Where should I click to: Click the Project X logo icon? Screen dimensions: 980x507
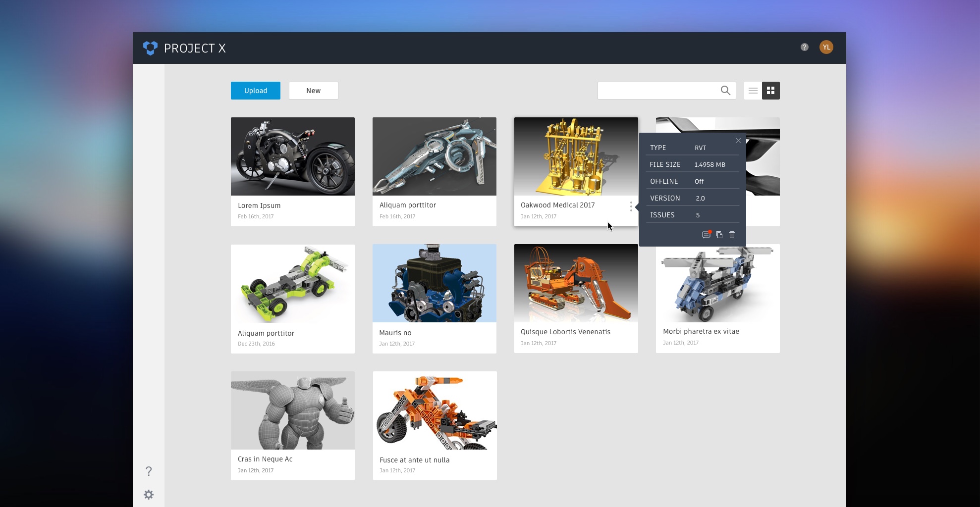pyautogui.click(x=150, y=48)
